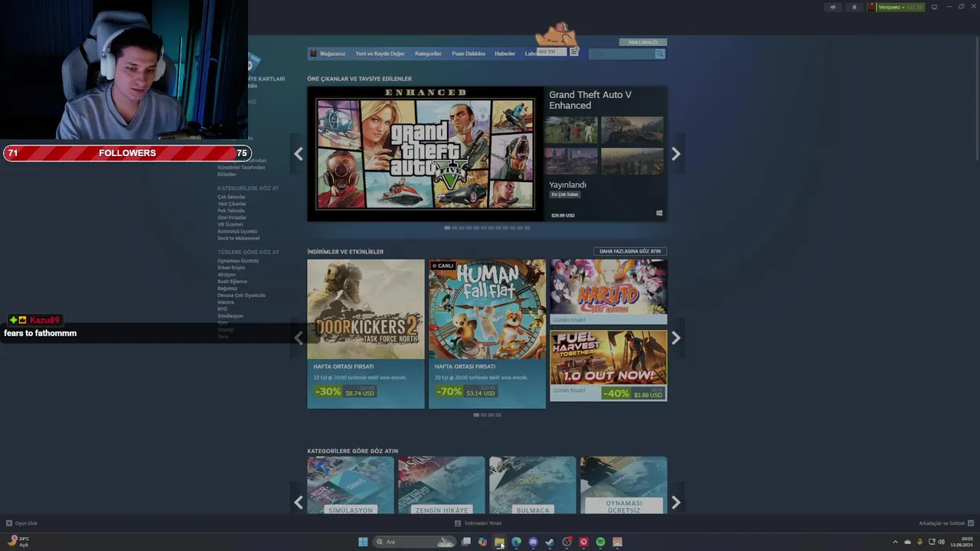Open Deck'te Mükemmel sidebar link
The image size is (980, 551).
(239, 239)
